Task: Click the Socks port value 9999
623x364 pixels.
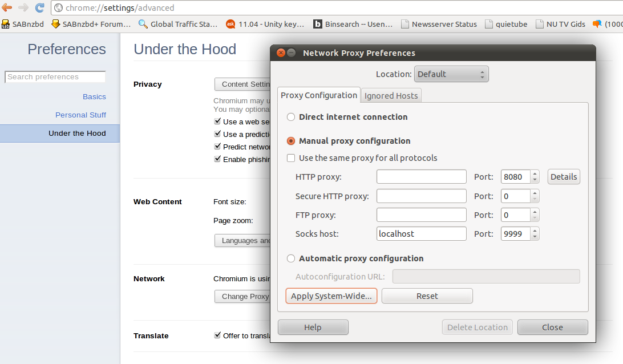Action: pos(515,234)
